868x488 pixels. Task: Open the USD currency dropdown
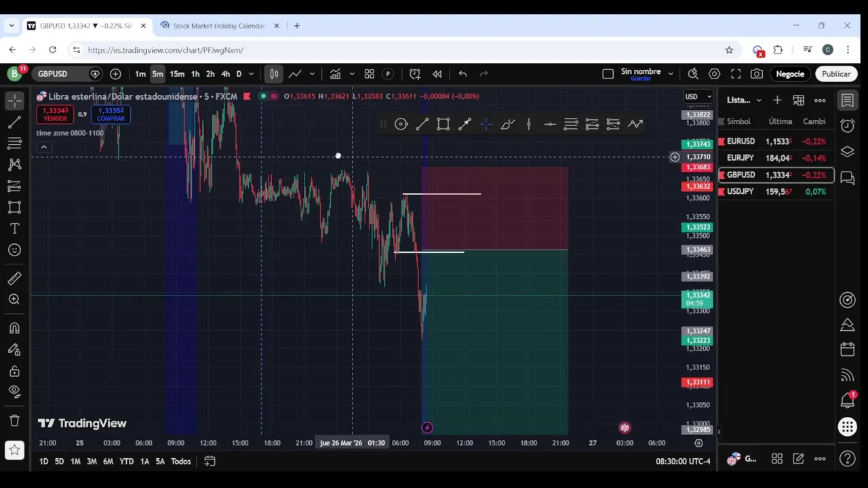tap(698, 97)
